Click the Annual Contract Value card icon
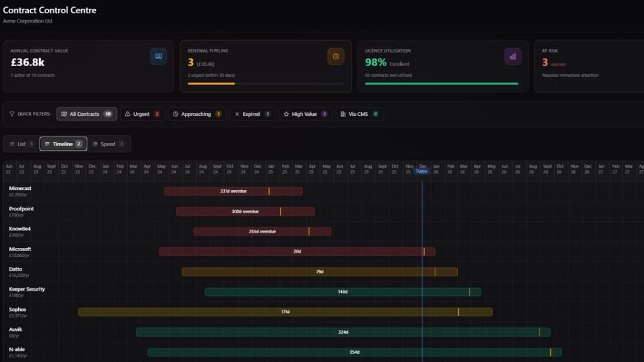The width and height of the screenshot is (644, 362). point(158,57)
